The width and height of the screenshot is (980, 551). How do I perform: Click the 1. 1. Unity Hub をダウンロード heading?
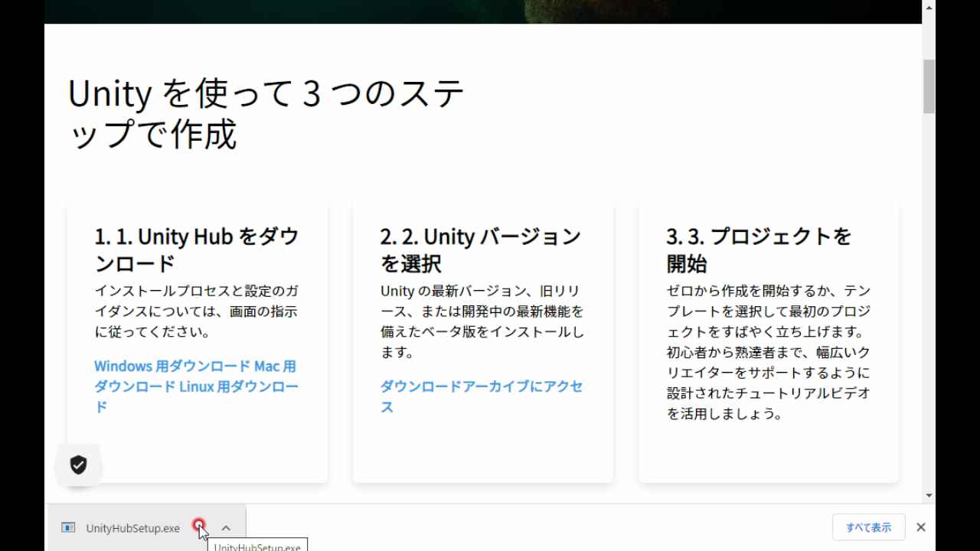pos(197,250)
